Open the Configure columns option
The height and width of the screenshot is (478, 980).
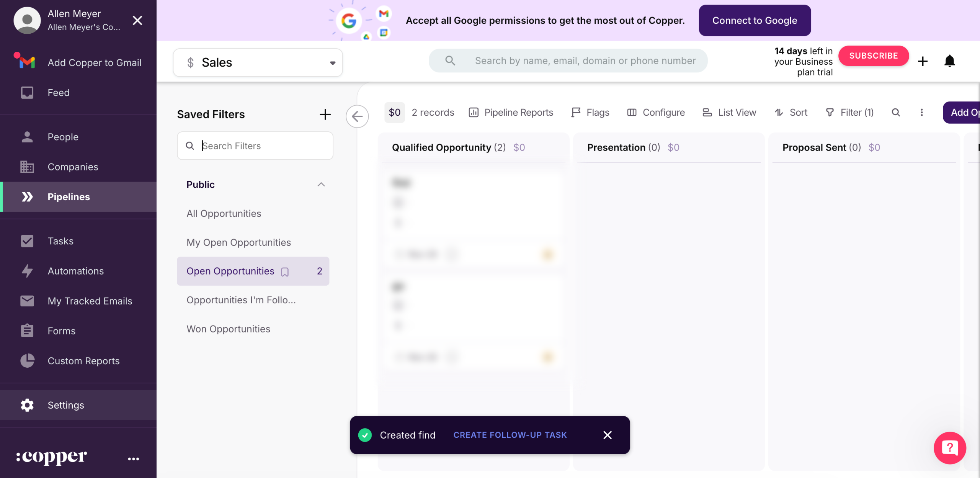656,113
